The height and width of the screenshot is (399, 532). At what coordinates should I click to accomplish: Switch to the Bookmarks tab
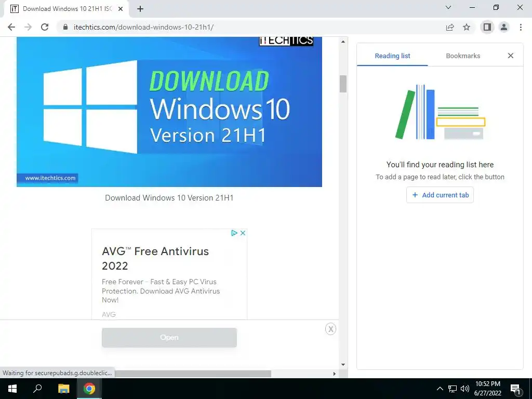pyautogui.click(x=463, y=56)
